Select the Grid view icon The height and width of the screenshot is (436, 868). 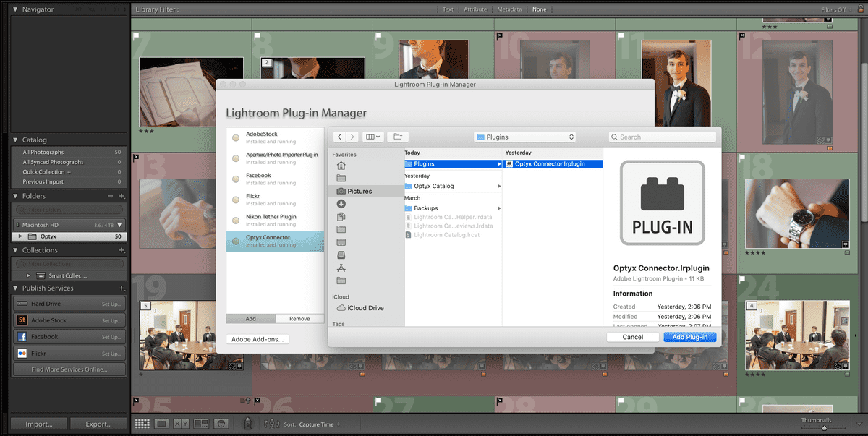[x=142, y=424]
